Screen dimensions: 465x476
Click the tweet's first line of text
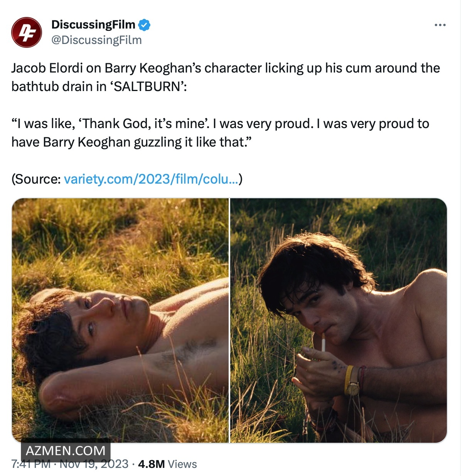(226, 68)
